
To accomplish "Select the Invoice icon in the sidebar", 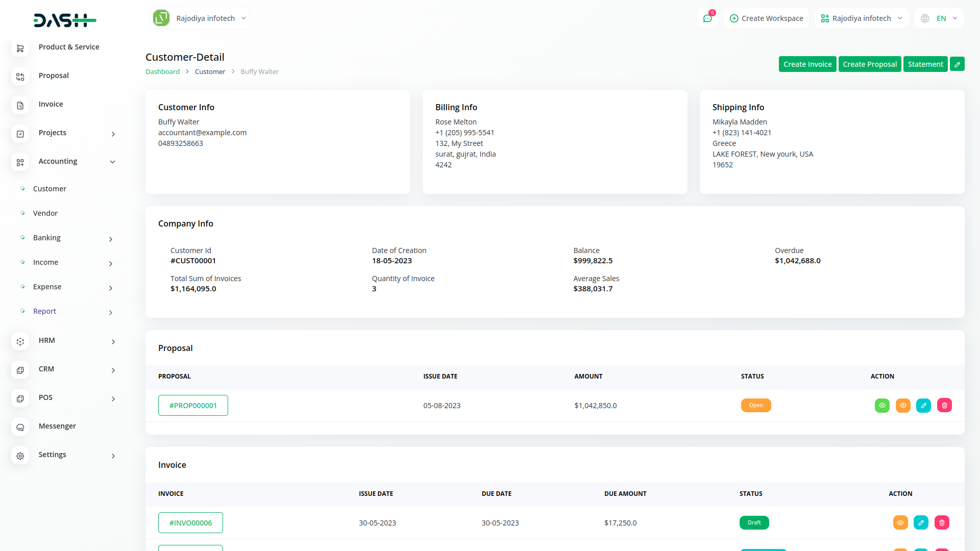I will [20, 105].
